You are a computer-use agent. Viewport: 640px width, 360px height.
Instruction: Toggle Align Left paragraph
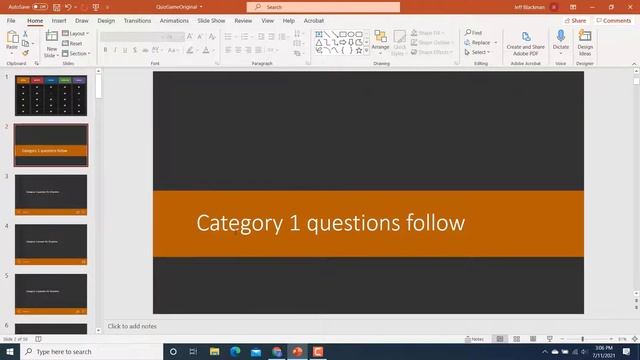pyautogui.click(x=228, y=50)
